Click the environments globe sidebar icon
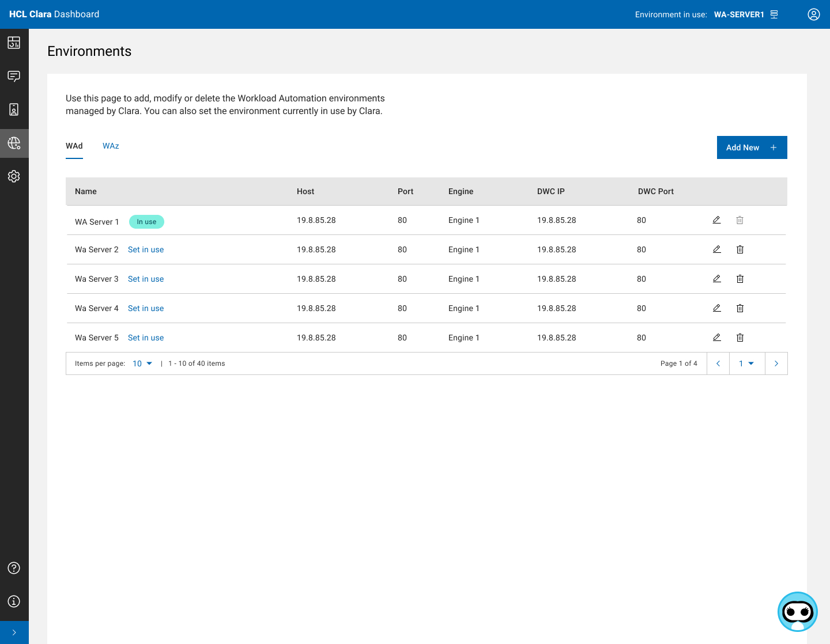Viewport: 830px width, 644px height. click(14, 143)
